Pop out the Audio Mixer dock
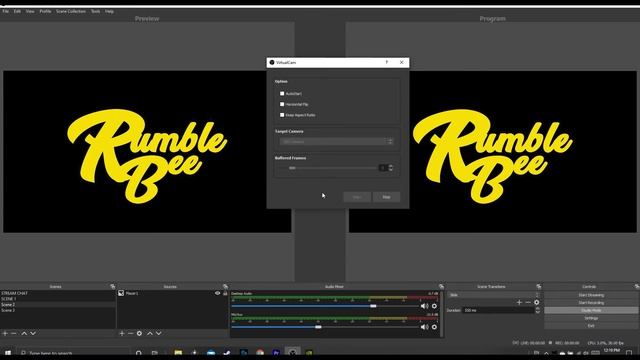Image resolution: width=640 pixels, height=360 pixels. 441,287
